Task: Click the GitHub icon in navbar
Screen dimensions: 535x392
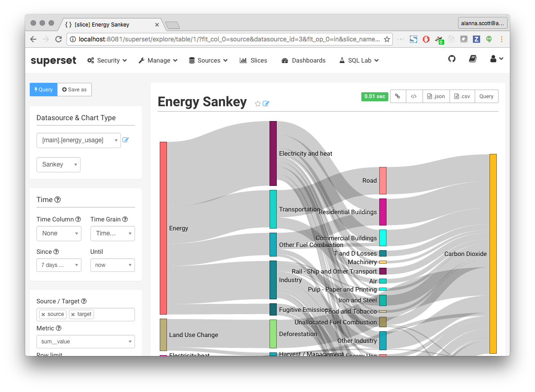Action: pyautogui.click(x=452, y=59)
